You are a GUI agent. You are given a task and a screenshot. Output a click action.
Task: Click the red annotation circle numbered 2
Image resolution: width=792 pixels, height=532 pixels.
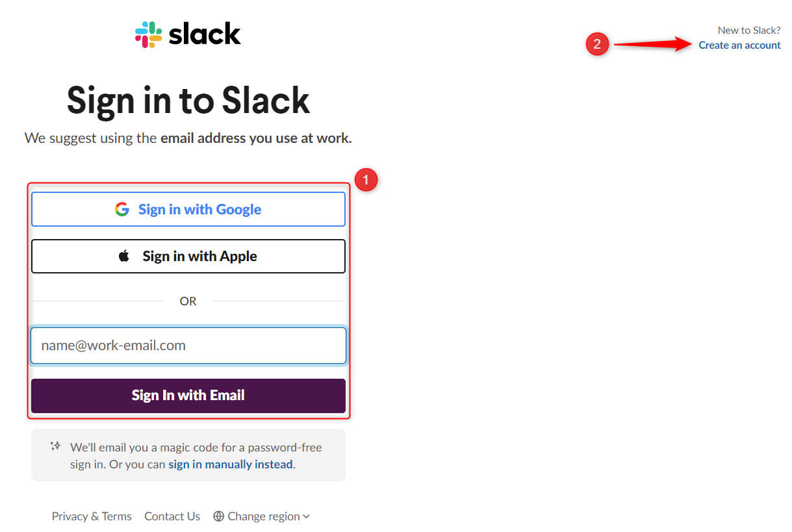pos(597,45)
